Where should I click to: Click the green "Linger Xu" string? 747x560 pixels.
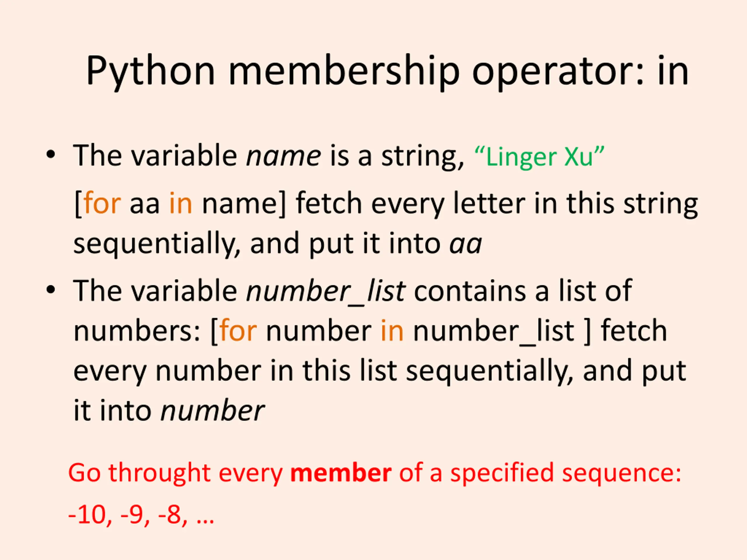coord(539,157)
